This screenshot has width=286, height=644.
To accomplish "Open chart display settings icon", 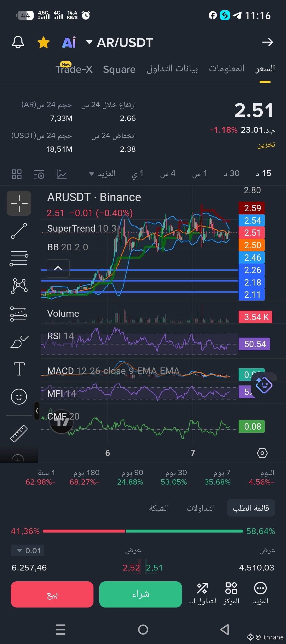I will tap(39, 174).
